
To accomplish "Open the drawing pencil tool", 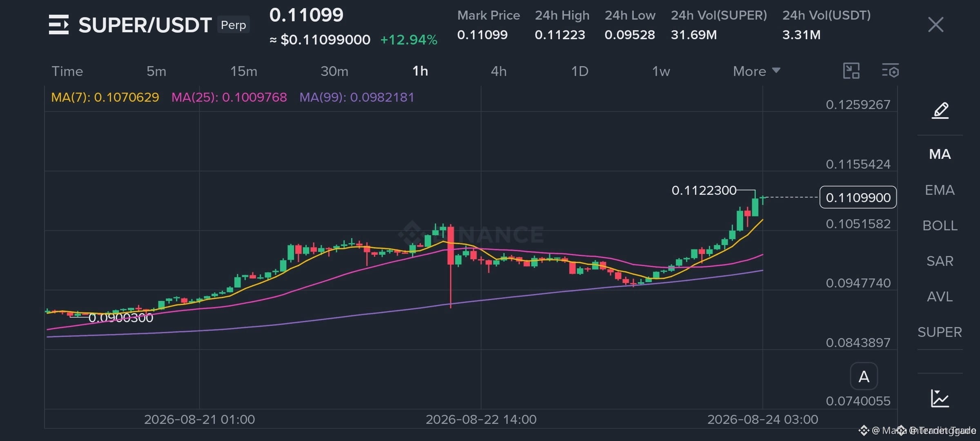I will click(940, 110).
